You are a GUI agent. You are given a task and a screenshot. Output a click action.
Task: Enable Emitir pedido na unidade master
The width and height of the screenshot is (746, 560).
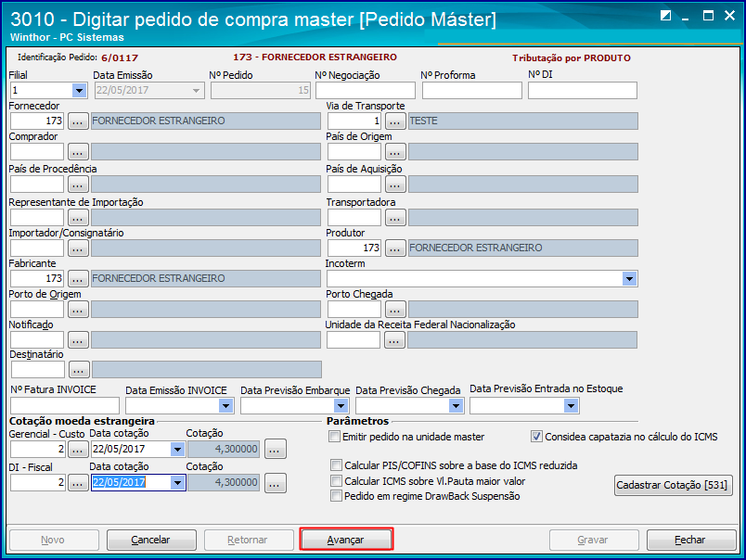335,437
